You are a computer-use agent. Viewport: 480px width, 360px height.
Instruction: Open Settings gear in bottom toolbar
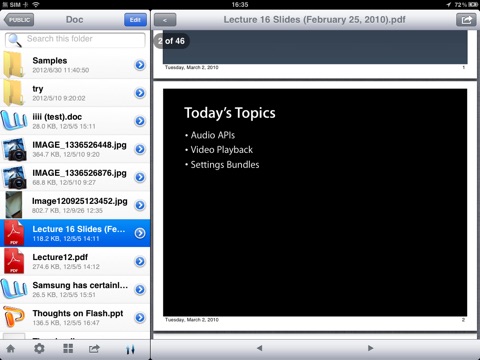click(39, 349)
